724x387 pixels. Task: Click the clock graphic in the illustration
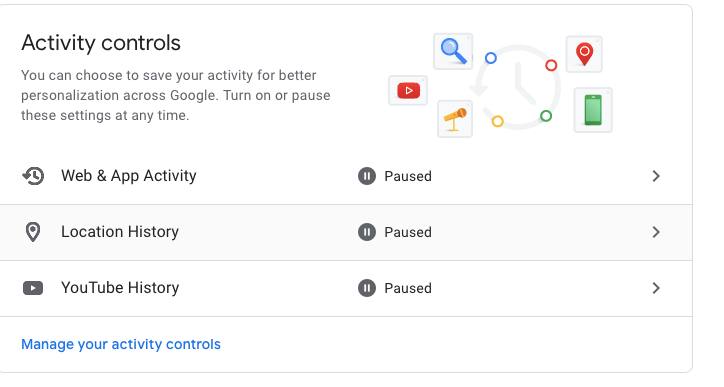point(517,87)
